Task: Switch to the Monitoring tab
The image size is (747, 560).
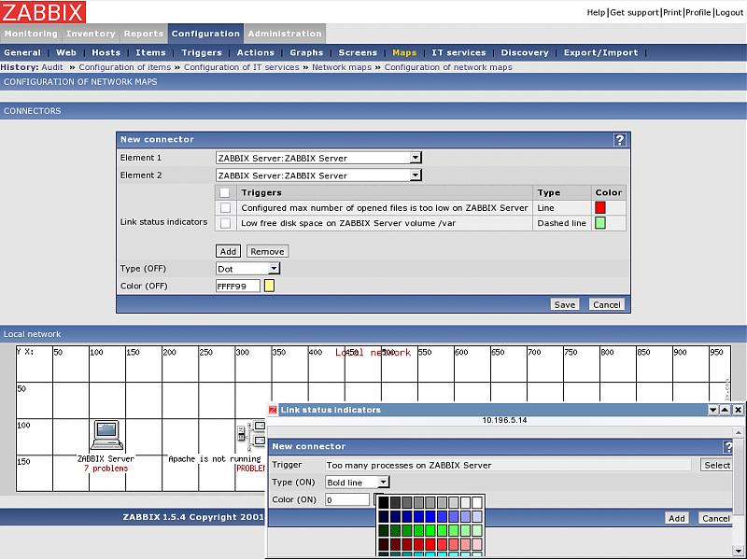Action: 31,34
